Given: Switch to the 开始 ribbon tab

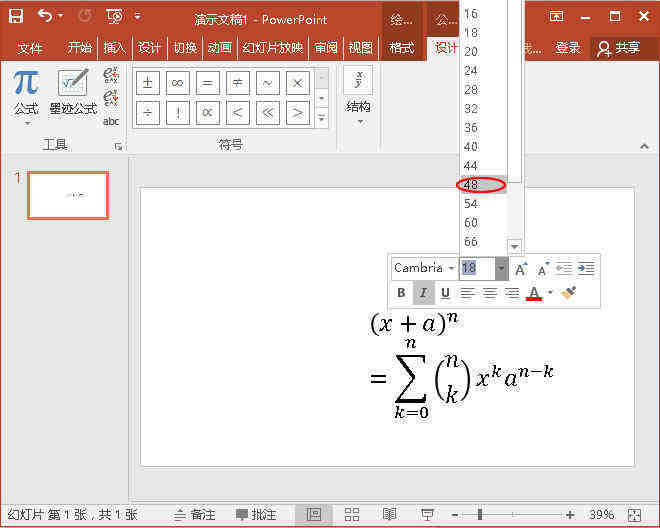Looking at the screenshot, I should [x=80, y=48].
